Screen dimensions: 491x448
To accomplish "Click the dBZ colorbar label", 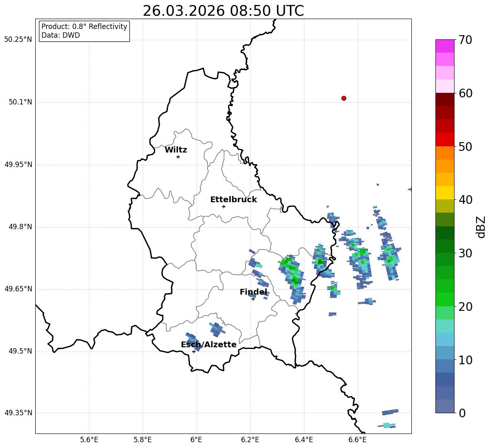I will tap(481, 227).
